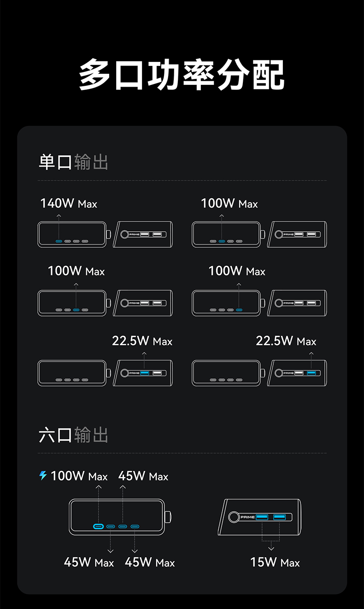Click the blue third USB-C port in middle-left diagram

pos(76,310)
